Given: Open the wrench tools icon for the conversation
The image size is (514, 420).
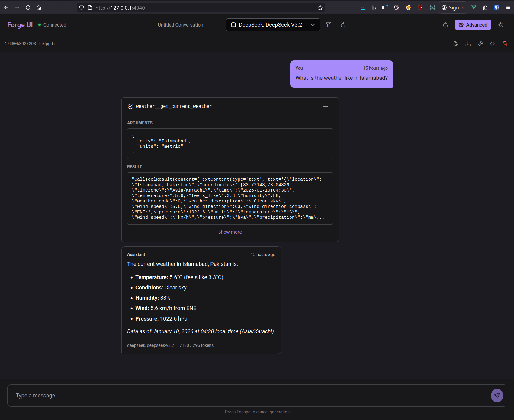Looking at the screenshot, I should (x=480, y=44).
